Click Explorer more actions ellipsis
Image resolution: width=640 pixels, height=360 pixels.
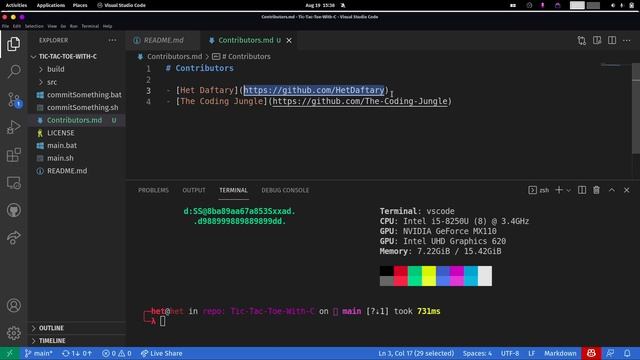(x=112, y=40)
